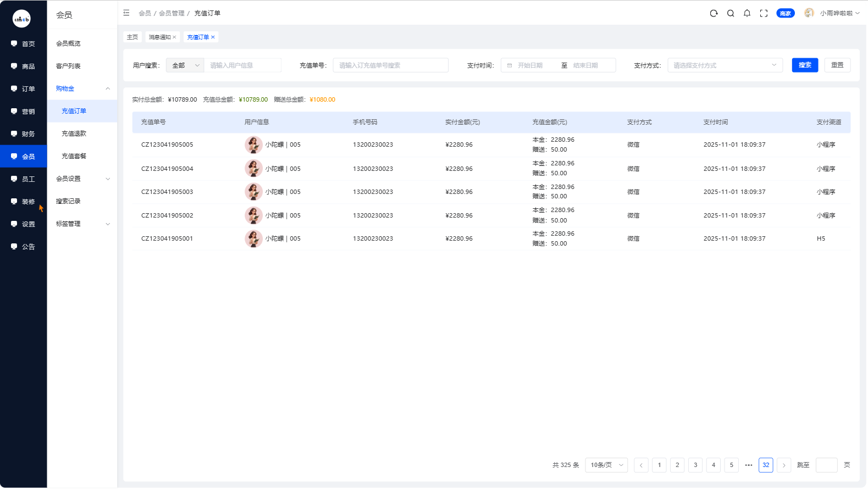Click the 充值单号 search input field
This screenshot has height=489, width=868.
[390, 65]
